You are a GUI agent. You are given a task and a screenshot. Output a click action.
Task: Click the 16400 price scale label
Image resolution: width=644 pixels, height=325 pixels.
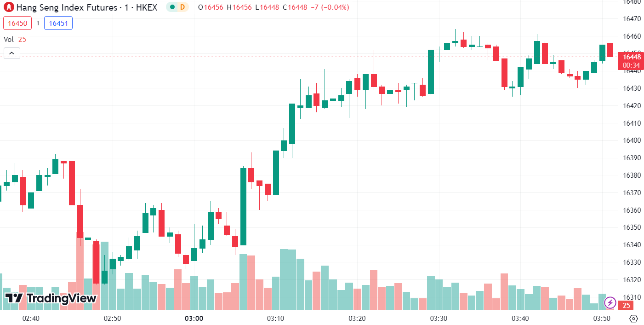click(632, 140)
